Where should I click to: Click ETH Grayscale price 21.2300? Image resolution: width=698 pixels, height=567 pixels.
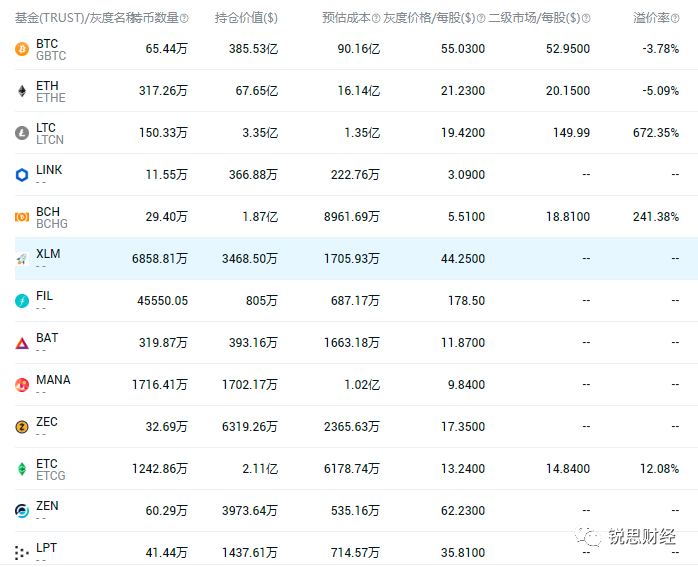pyautogui.click(x=463, y=91)
